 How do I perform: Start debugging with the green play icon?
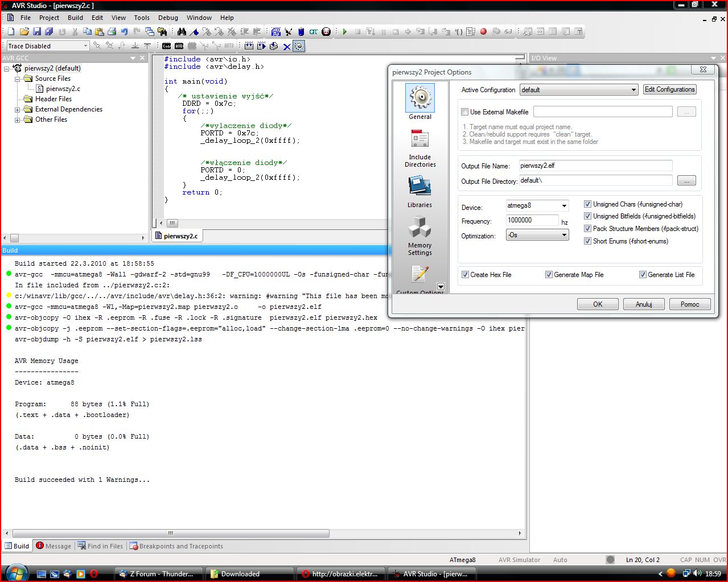pos(345,32)
